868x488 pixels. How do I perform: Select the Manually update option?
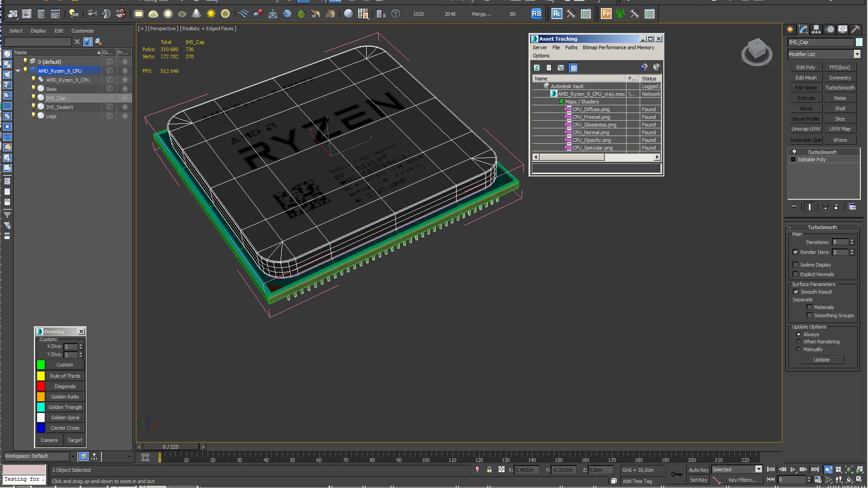798,349
